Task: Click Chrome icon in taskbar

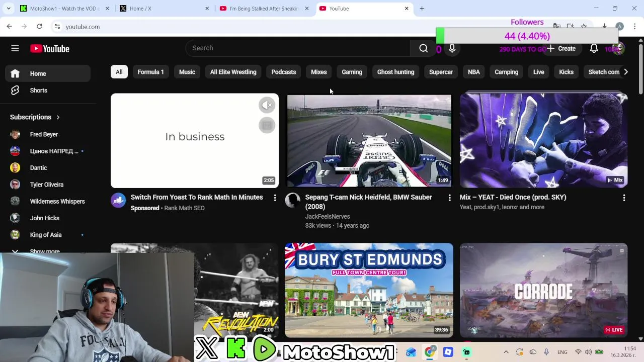Action: point(429,352)
